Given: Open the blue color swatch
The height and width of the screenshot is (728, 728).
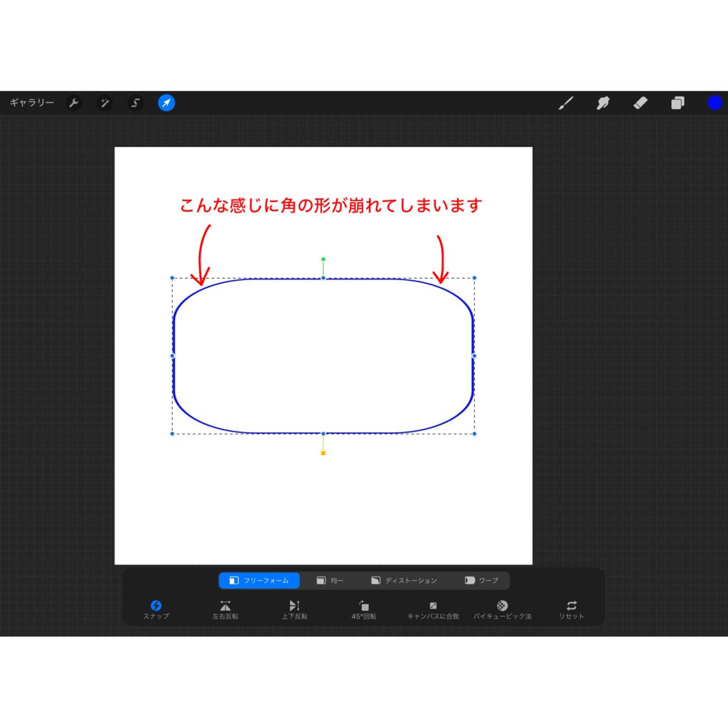Looking at the screenshot, I should pyautogui.click(x=714, y=102).
